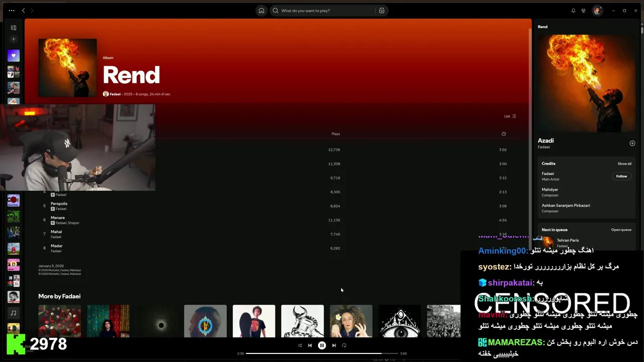644x362 pixels.
Task: Click the large now playing cover art
Action: 586,83
